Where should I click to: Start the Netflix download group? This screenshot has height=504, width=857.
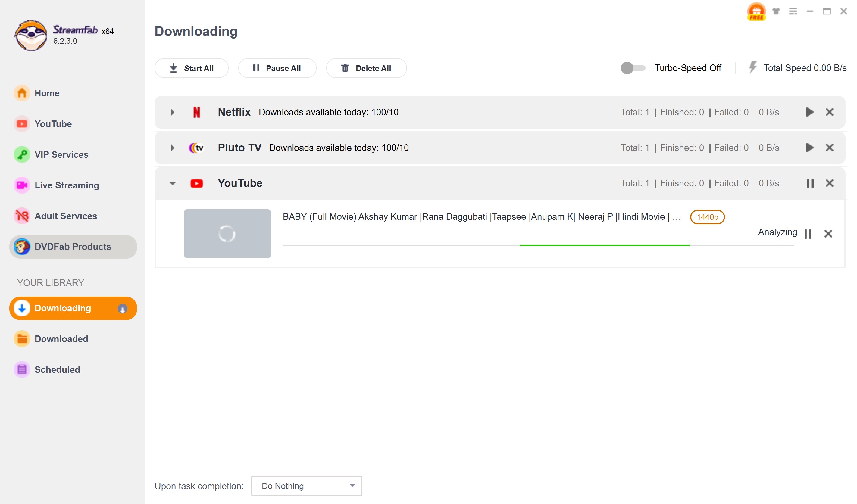(x=810, y=112)
